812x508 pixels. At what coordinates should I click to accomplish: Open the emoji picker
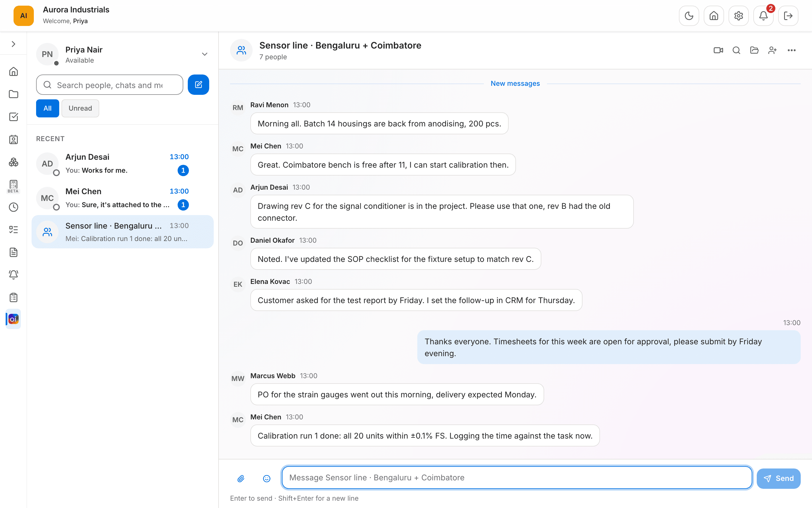click(267, 478)
